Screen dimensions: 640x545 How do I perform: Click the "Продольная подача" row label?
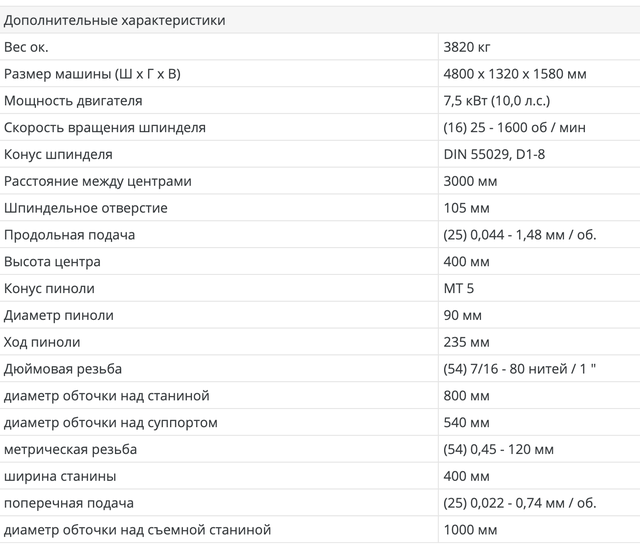[x=69, y=235]
